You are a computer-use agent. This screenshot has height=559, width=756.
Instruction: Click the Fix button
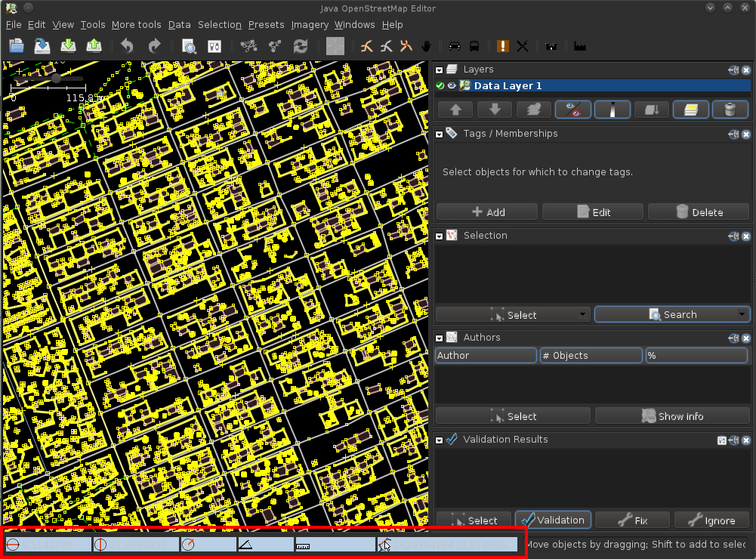633,520
